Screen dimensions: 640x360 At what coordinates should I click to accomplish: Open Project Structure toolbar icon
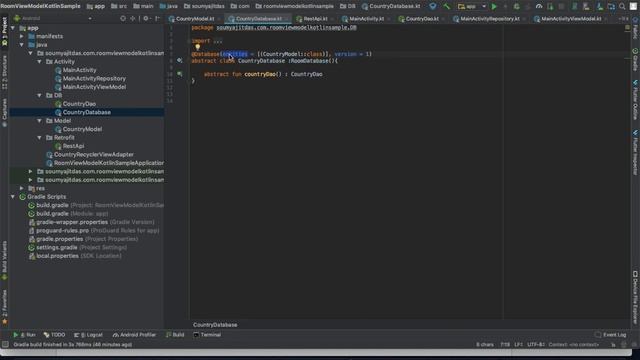coord(611,6)
